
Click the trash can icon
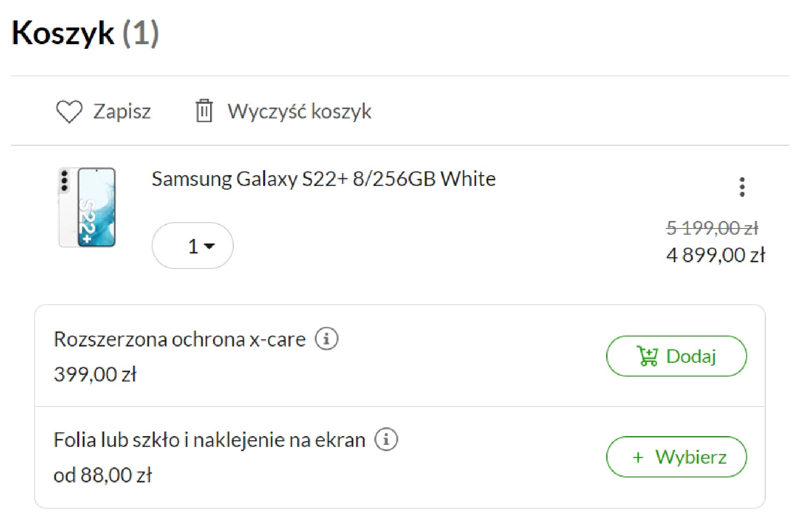(204, 111)
